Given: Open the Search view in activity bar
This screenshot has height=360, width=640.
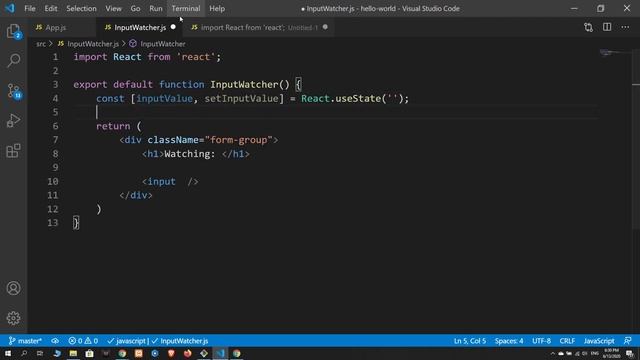Looking at the screenshot, I should [13, 60].
